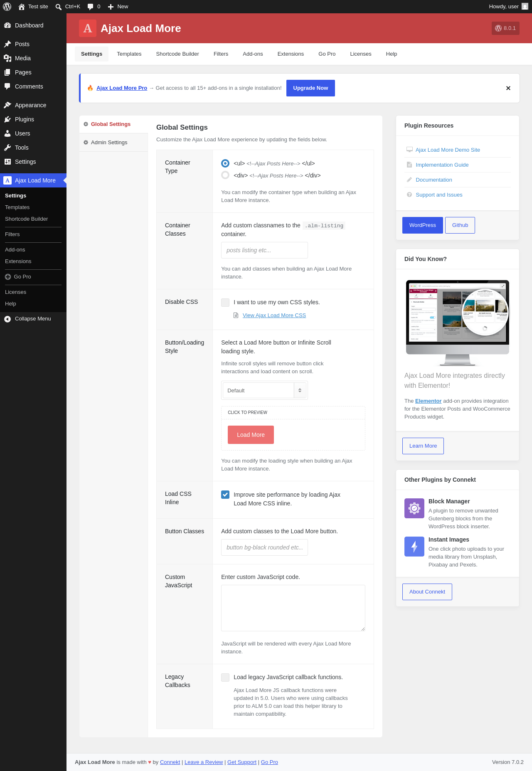Open the Extensions tab
Viewport: 532px width, 771px height.
tap(291, 54)
